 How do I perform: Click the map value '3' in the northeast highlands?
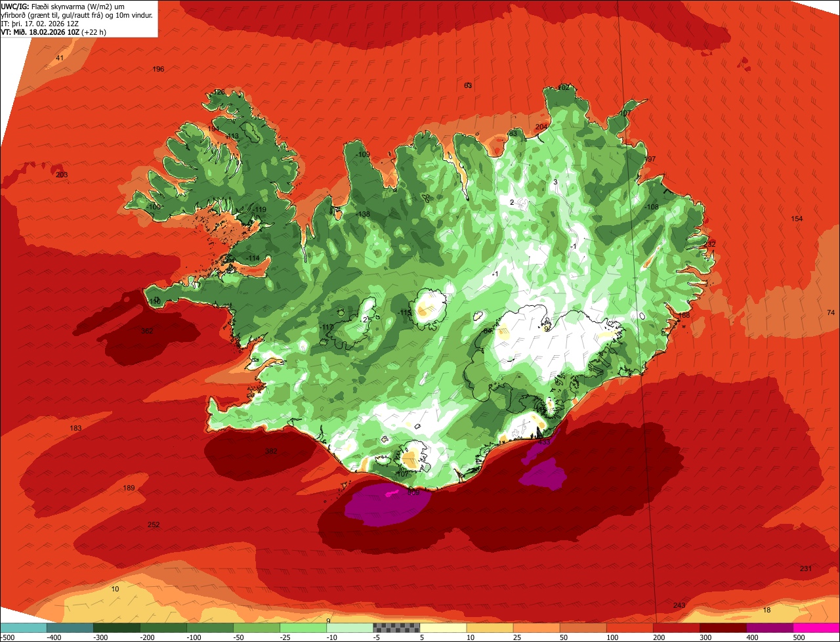pyautogui.click(x=555, y=182)
